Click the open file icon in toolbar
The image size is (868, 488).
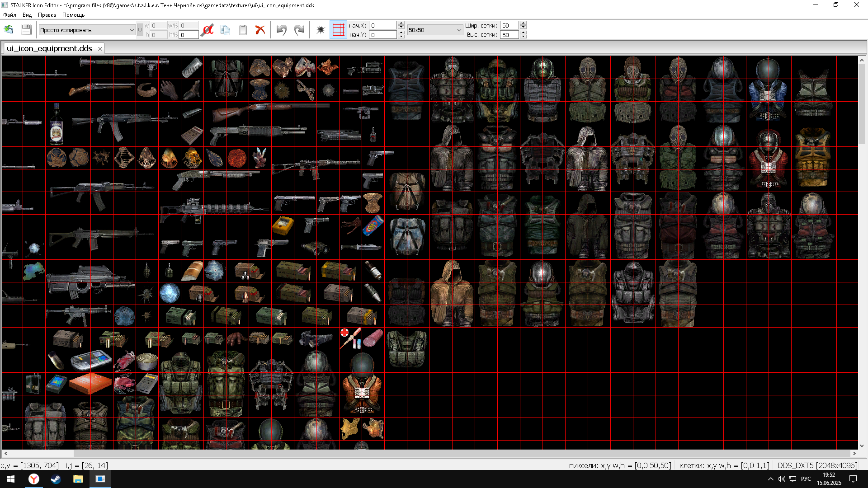coord(9,30)
